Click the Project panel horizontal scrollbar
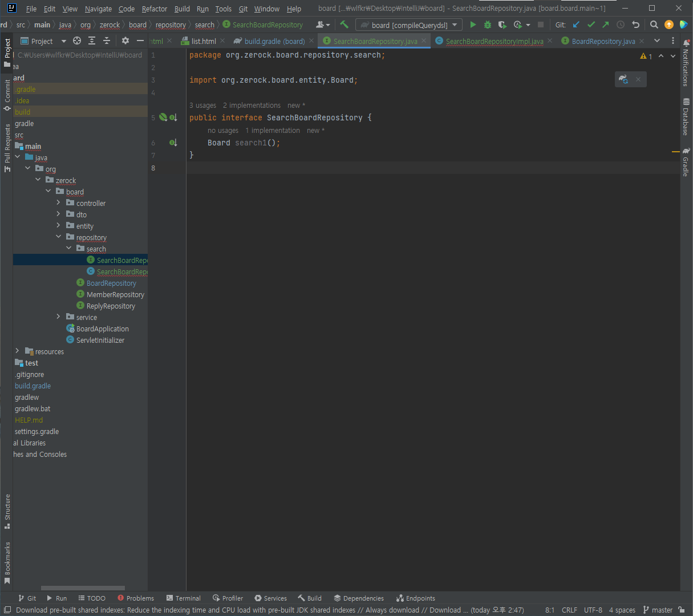The height and width of the screenshot is (616, 693). pyautogui.click(x=83, y=588)
